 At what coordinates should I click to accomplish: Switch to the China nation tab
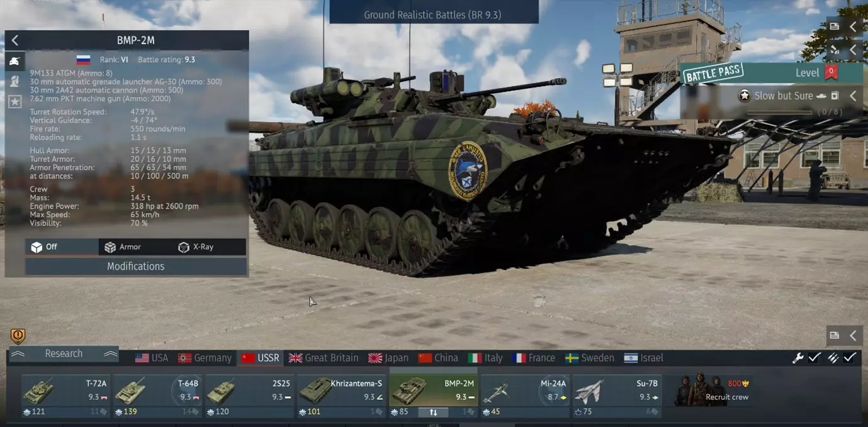(438, 358)
